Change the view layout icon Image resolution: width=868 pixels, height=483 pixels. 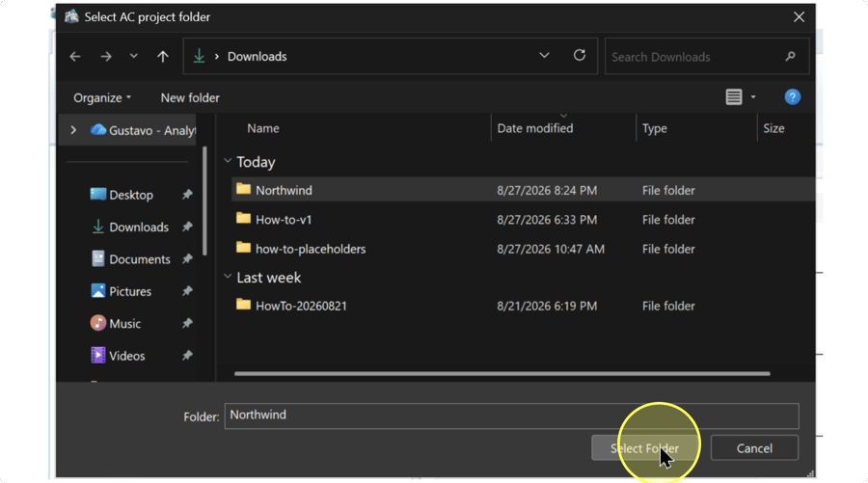pos(734,96)
